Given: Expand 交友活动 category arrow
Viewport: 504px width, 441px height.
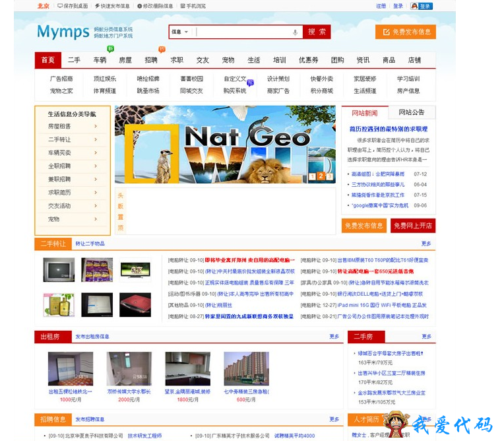Looking at the screenshot, I should pyautogui.click(x=96, y=205).
